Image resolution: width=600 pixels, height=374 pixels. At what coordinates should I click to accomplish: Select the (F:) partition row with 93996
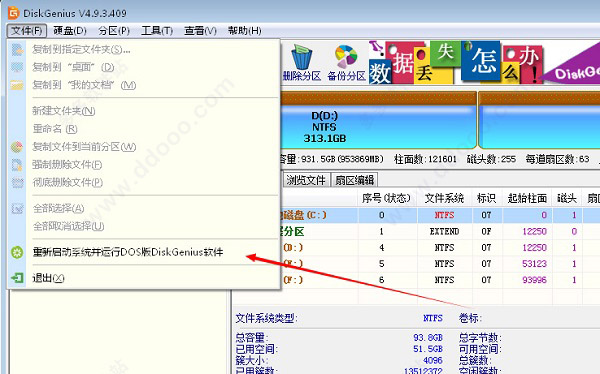[440, 280]
